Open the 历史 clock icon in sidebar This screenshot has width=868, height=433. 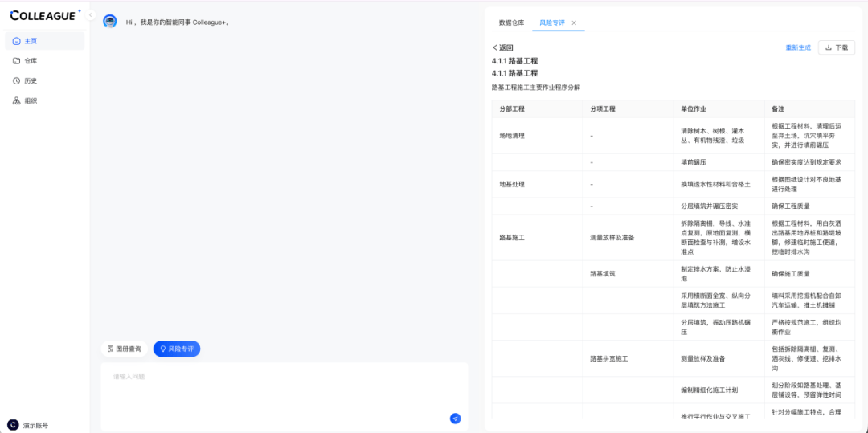17,81
